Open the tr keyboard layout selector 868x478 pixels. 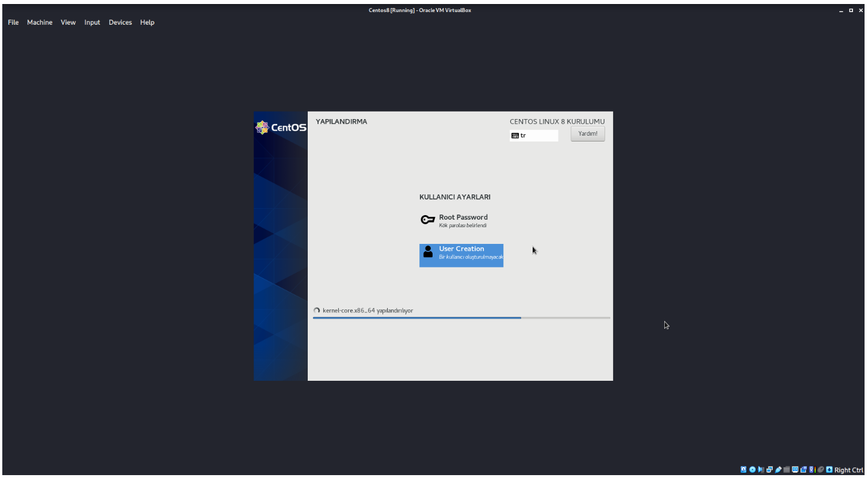(534, 136)
